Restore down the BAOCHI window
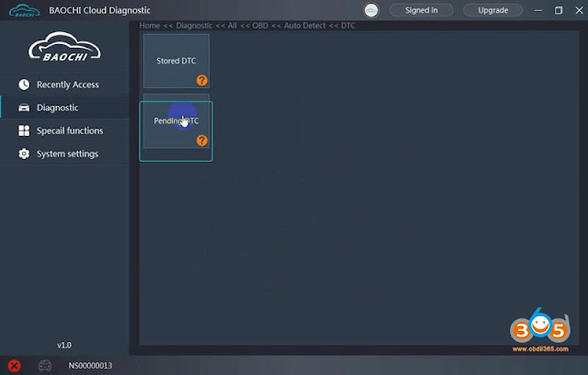The width and height of the screenshot is (588, 375). click(559, 10)
